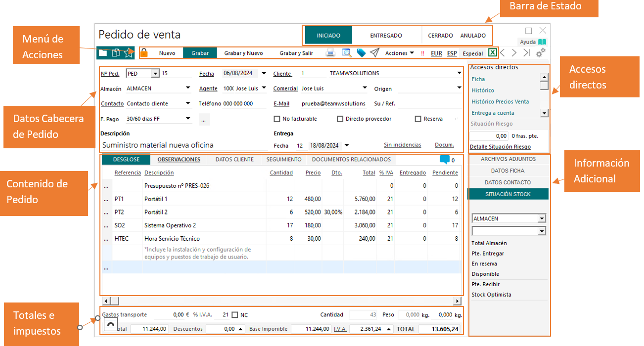
Task: Click the ellipsis button next to F. Pago
Action: coord(204,119)
